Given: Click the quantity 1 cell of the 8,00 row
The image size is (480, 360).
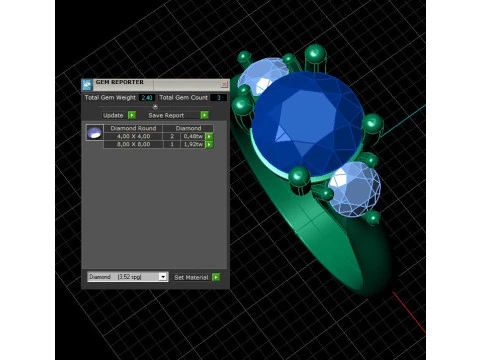Looking at the screenshot, I should coord(172,144).
